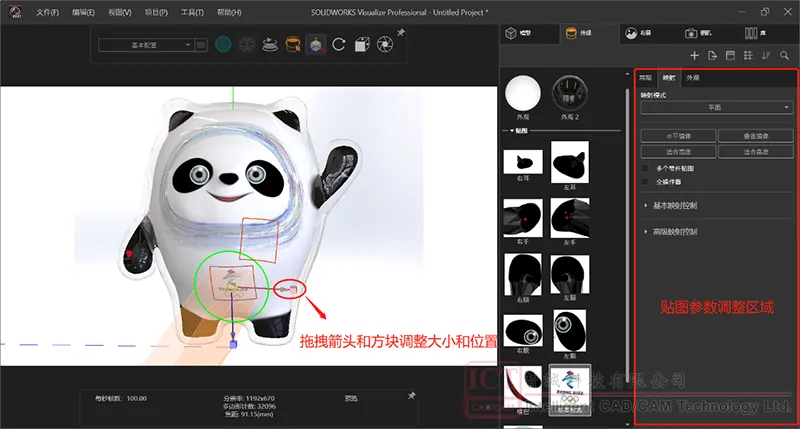Open the 工具(T) menu
Image resolution: width=800 pixels, height=429 pixels.
click(x=192, y=12)
